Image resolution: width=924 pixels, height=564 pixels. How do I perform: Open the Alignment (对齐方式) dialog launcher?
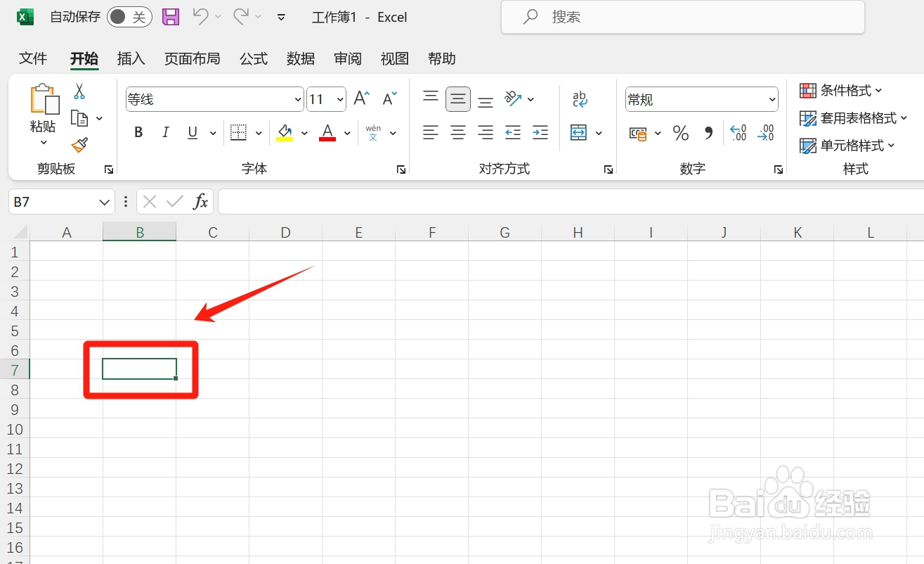point(609,169)
